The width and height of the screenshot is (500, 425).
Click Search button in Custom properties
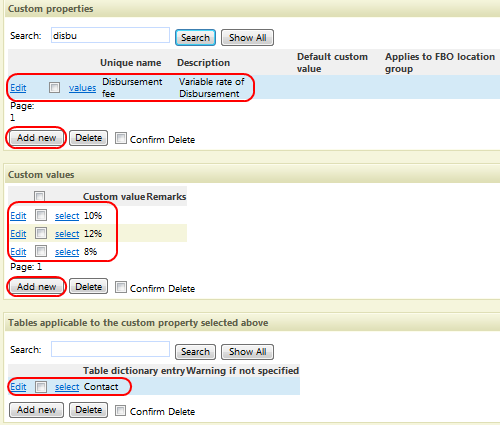195,37
